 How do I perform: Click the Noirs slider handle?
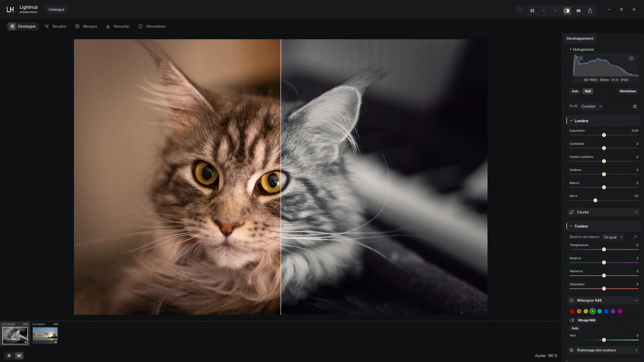pos(595,200)
